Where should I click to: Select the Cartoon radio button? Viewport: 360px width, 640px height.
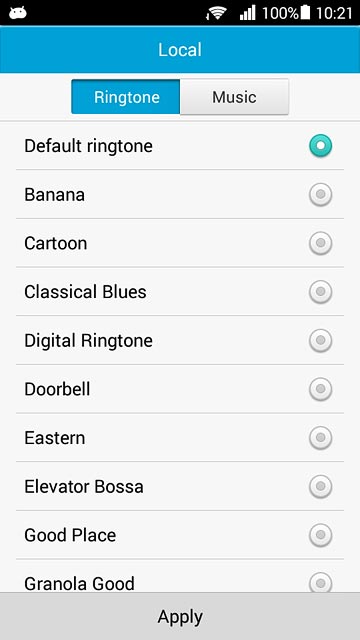(x=320, y=243)
